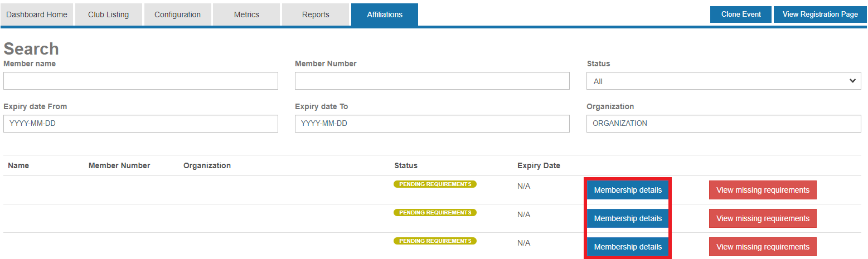Open Membership details in the third row
The height and width of the screenshot is (259, 868).
click(x=628, y=247)
